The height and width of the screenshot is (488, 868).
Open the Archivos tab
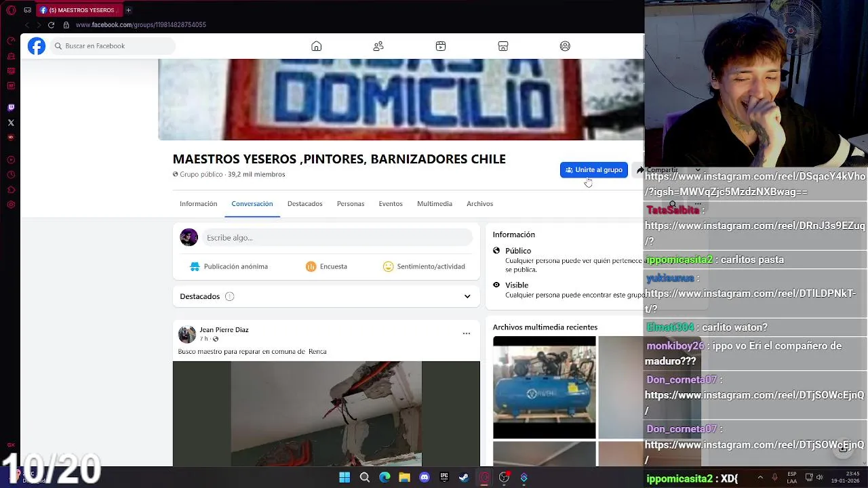479,203
